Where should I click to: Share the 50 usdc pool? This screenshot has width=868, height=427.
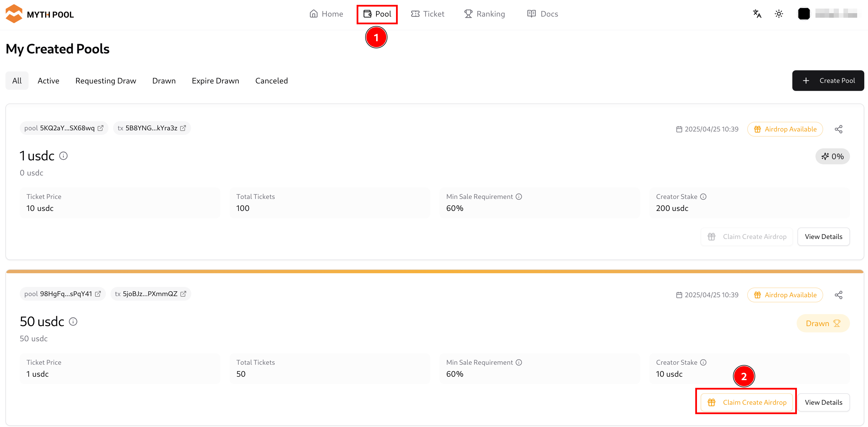pos(838,295)
